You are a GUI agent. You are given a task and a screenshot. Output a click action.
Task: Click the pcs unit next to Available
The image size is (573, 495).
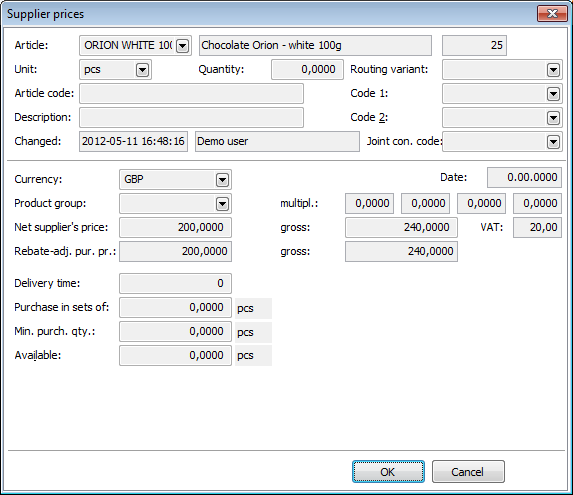[x=245, y=356]
